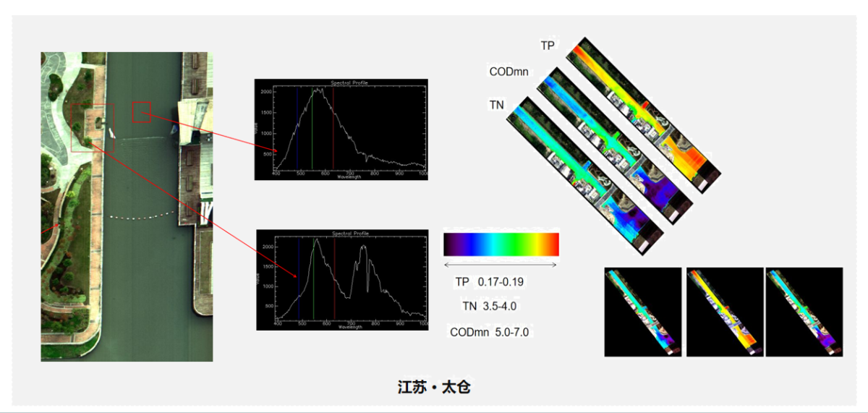Click the double-headed arrow under the color bar
Image resolution: width=868 pixels, height=413 pixels.
[501, 265]
